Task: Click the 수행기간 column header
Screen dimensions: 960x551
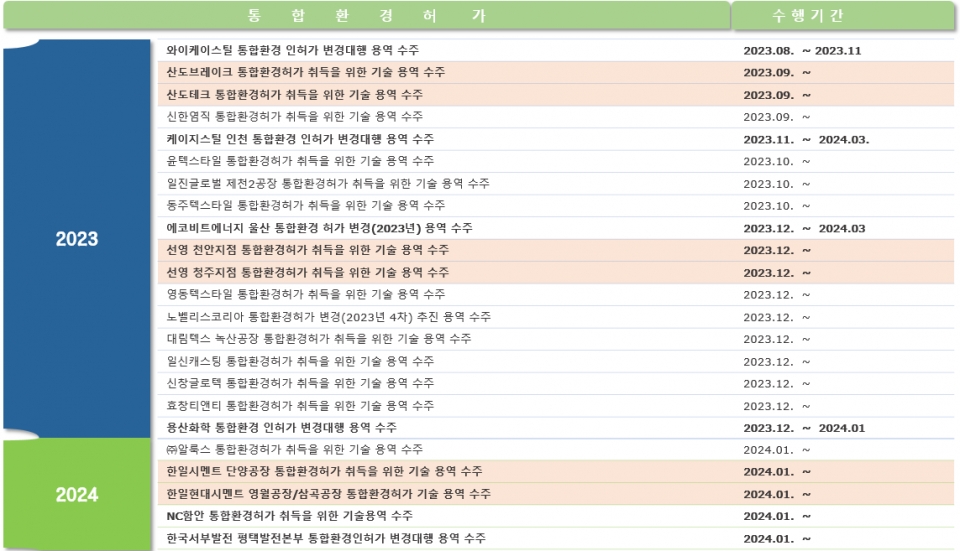Action: (808, 16)
